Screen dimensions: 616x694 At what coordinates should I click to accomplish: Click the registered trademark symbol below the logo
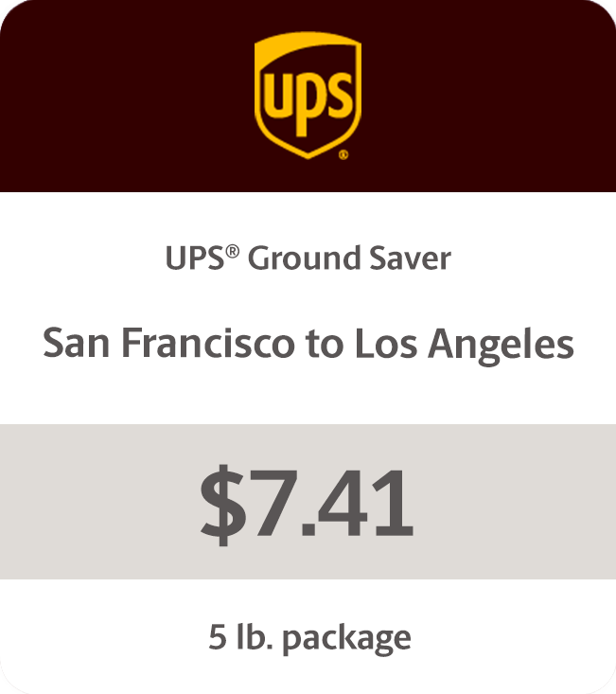point(343,153)
